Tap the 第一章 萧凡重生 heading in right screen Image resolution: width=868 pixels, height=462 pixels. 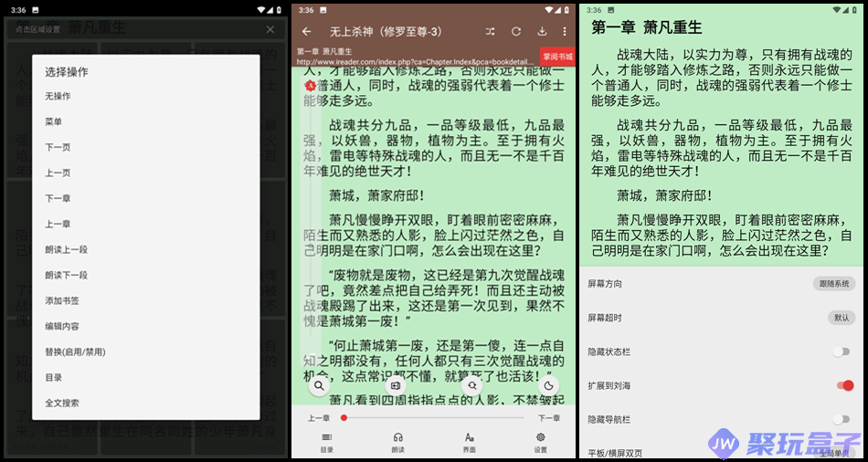point(647,27)
